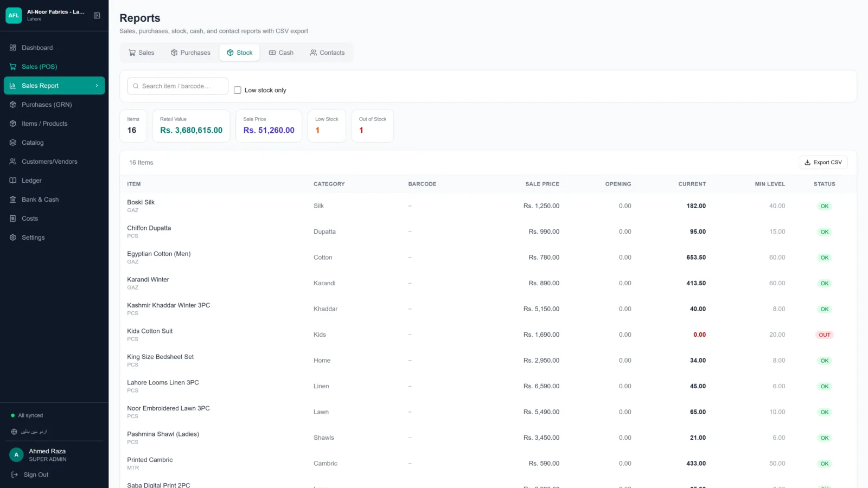Open the Catalog section
868x488 pixels.
[54, 143]
